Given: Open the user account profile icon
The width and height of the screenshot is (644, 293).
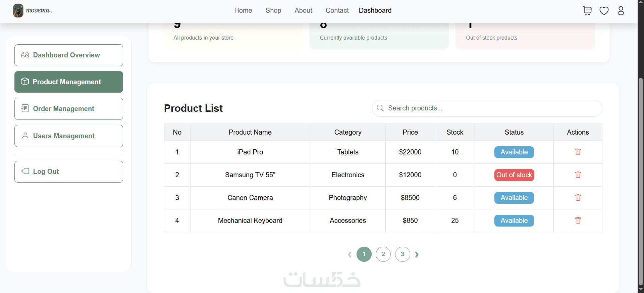Looking at the screenshot, I should [621, 11].
